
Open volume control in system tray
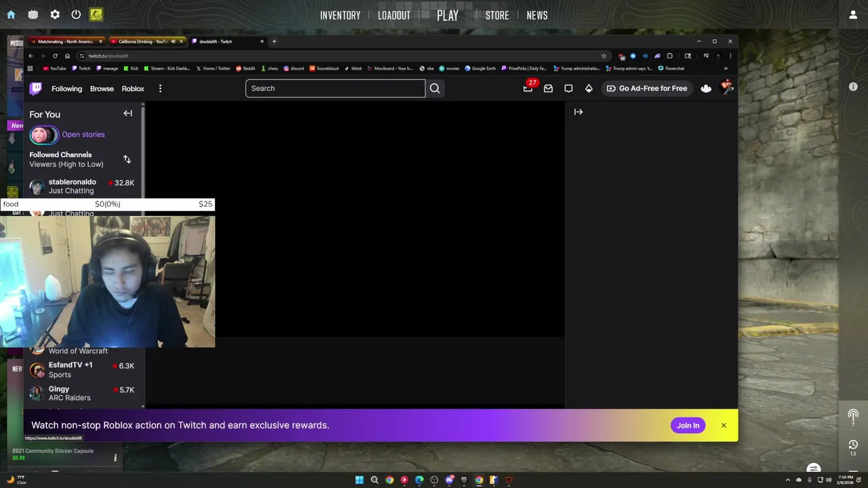click(829, 480)
